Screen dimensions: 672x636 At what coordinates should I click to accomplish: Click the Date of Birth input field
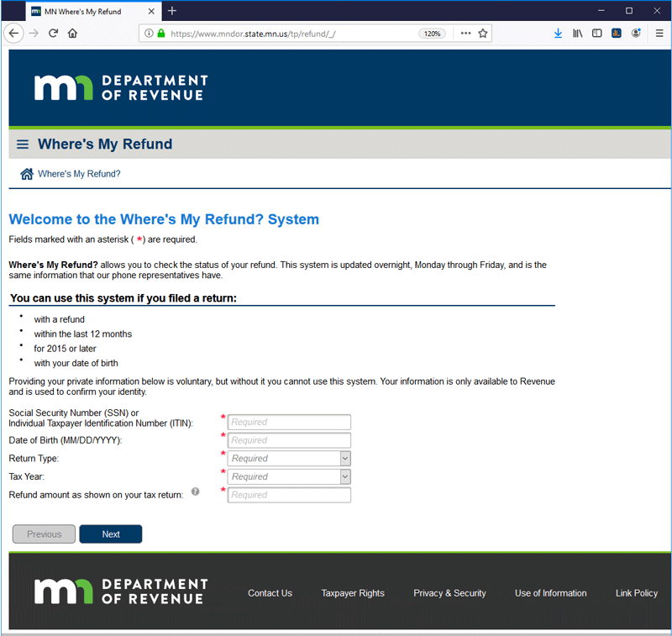(289, 440)
